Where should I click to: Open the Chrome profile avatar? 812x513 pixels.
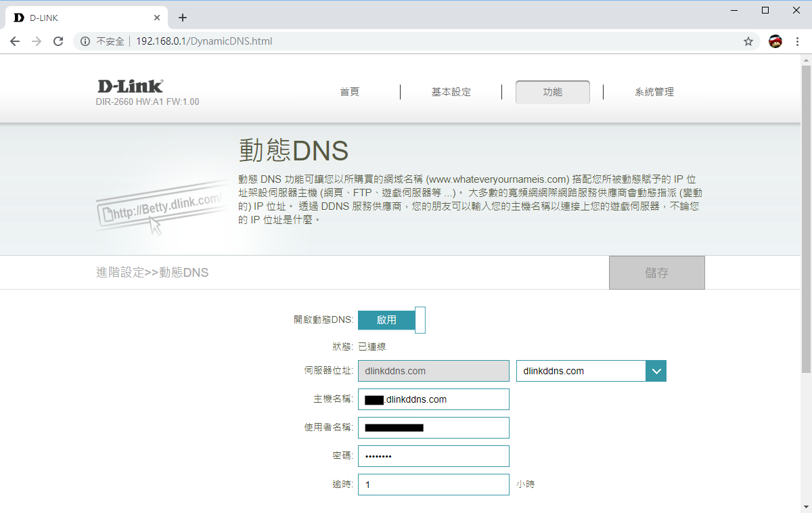pyautogui.click(x=775, y=41)
